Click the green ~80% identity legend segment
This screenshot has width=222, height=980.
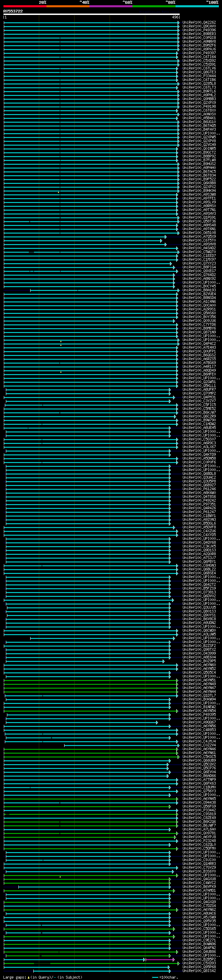[x=154, y=6]
